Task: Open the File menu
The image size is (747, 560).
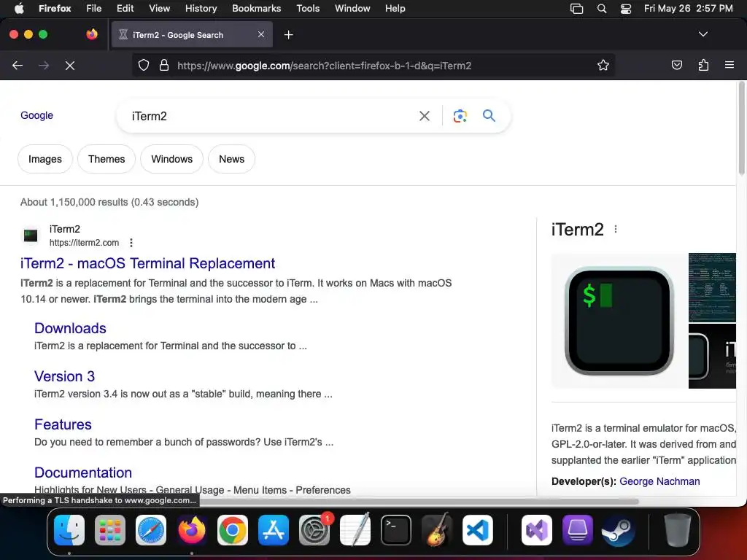Action: coord(93,8)
